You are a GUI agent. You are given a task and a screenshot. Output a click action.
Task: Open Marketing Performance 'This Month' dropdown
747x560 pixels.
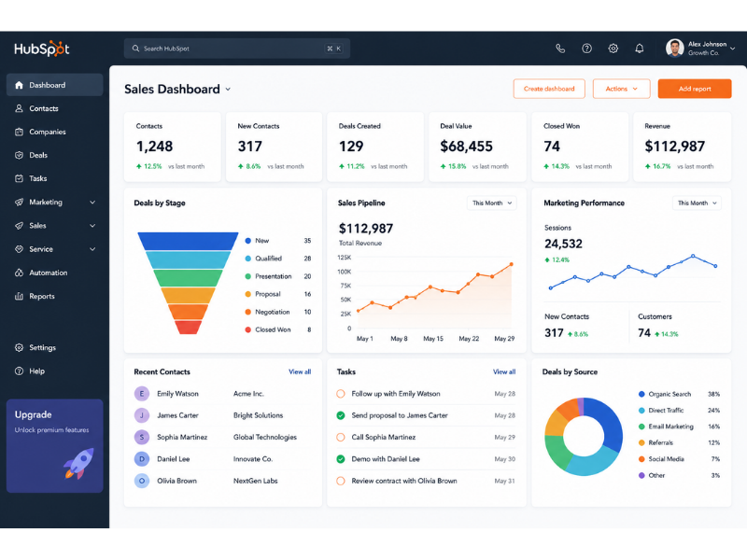coord(697,203)
